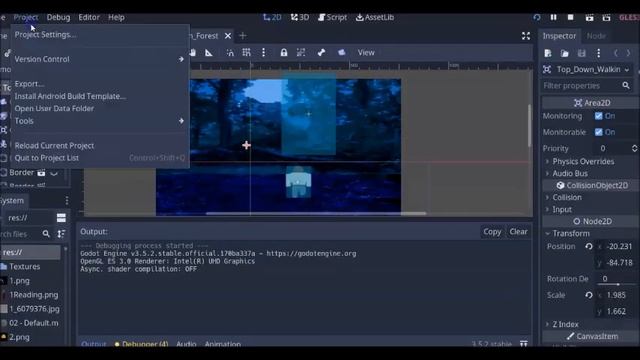Click the group children selectable icon
Viewport: 640px width, 360px height.
301,53
